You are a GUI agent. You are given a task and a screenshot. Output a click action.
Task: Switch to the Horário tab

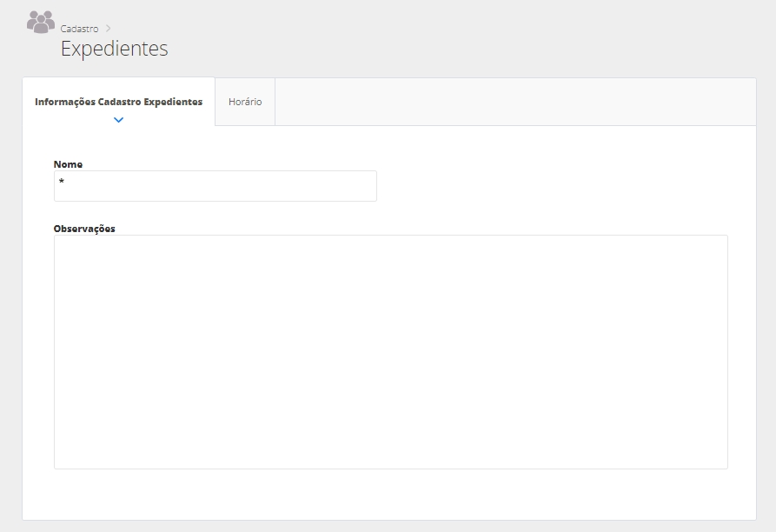coord(245,102)
